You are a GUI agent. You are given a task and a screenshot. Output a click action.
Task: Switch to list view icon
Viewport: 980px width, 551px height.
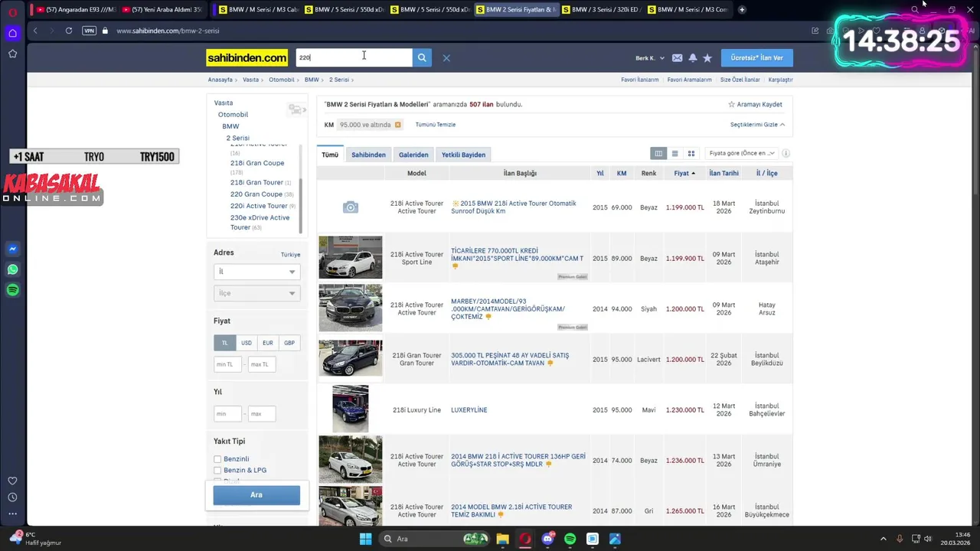tap(675, 153)
